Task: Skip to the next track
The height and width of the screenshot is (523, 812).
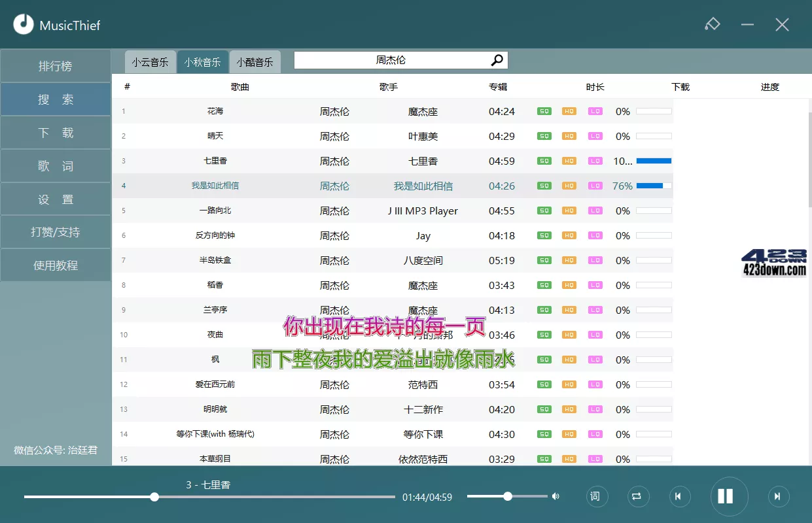Action: (777, 497)
